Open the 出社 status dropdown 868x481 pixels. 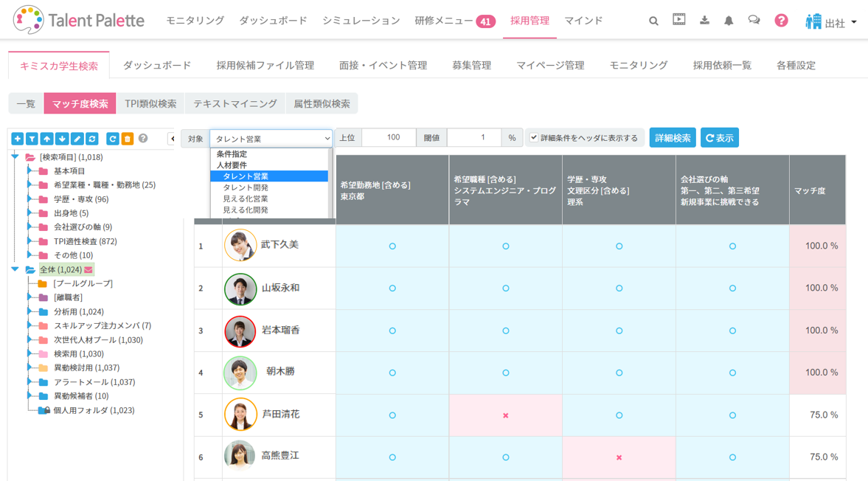point(832,22)
